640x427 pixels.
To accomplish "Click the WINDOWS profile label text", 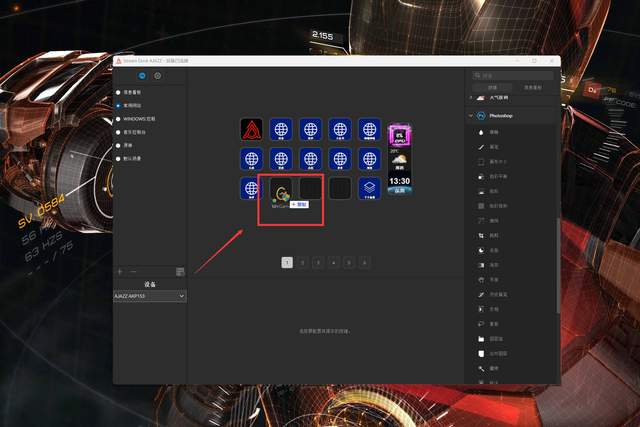I will (139, 119).
